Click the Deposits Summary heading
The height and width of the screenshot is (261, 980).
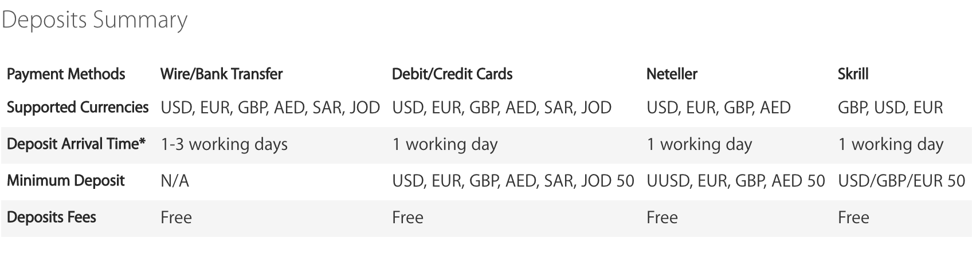tap(95, 21)
